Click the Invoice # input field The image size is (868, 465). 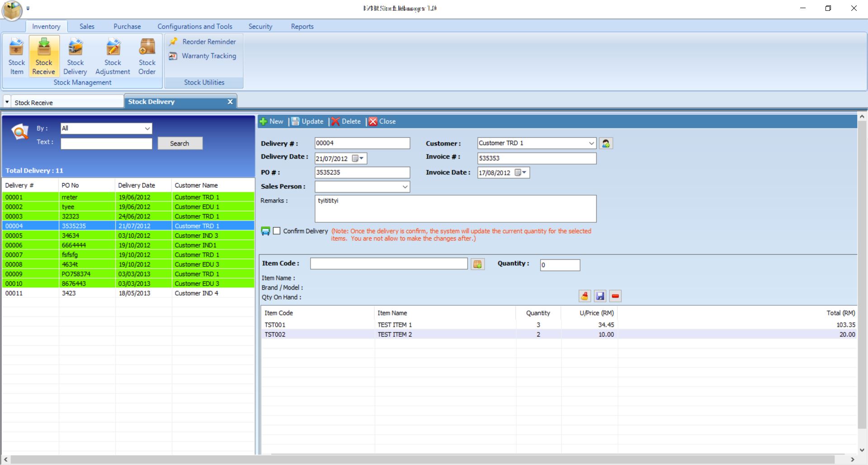(x=537, y=158)
